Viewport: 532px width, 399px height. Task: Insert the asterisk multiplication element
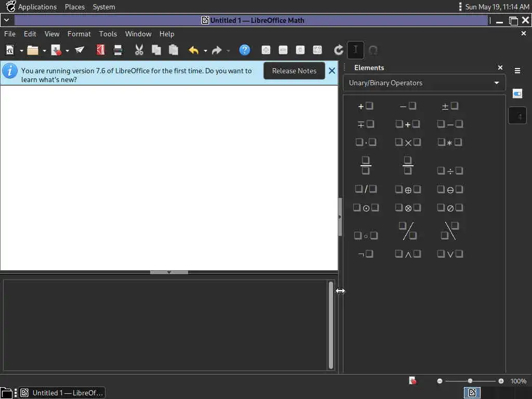click(x=450, y=142)
